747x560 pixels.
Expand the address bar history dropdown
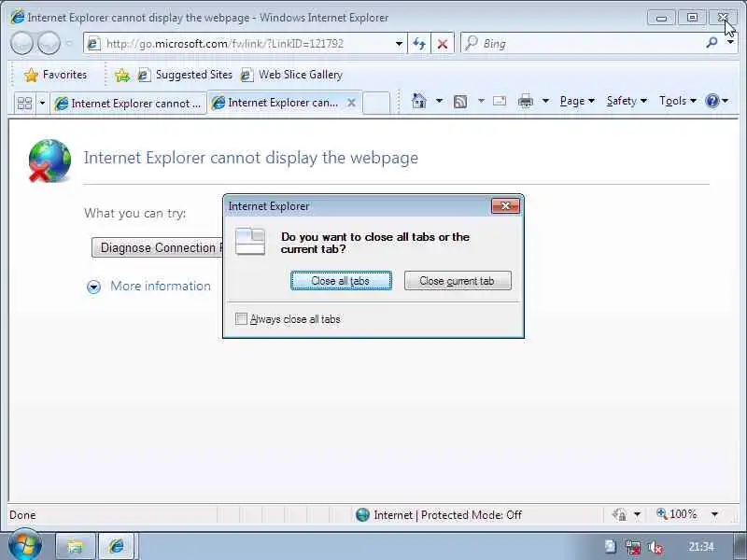[x=400, y=44]
